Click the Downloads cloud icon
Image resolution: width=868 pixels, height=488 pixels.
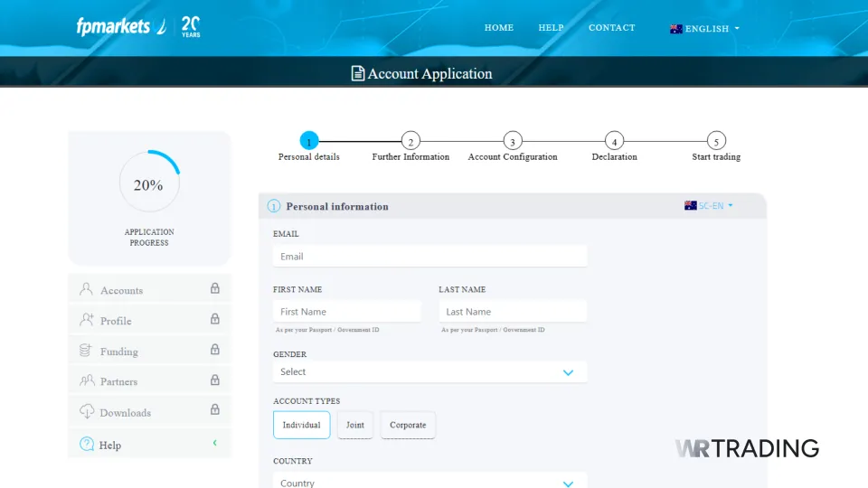click(87, 412)
